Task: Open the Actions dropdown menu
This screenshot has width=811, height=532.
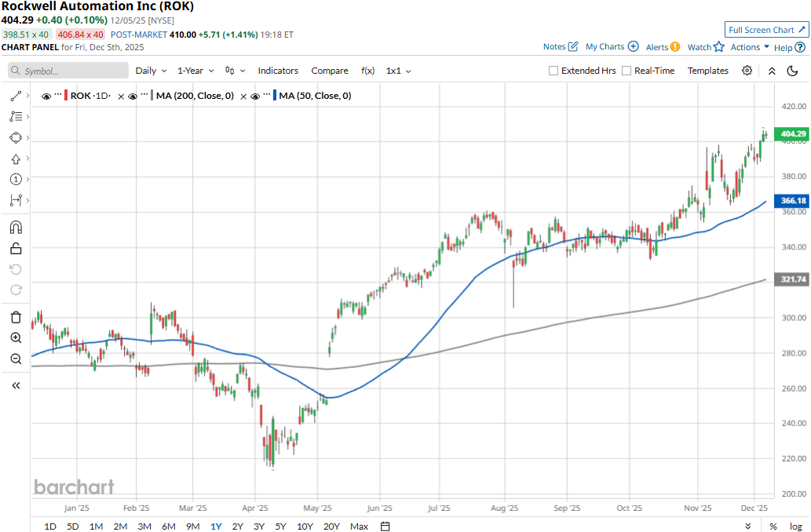Action: [750, 47]
